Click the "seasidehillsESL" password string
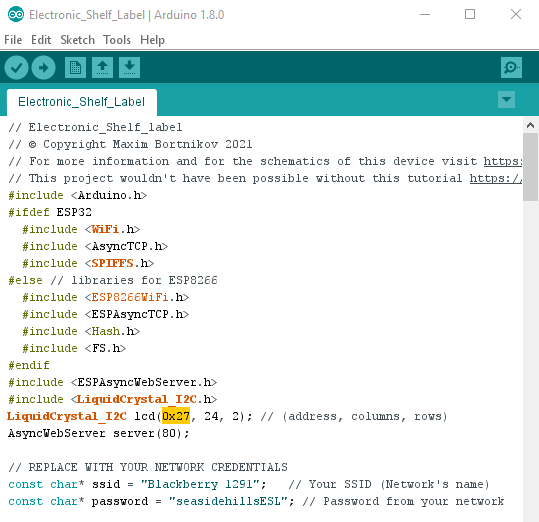 pos(228,501)
